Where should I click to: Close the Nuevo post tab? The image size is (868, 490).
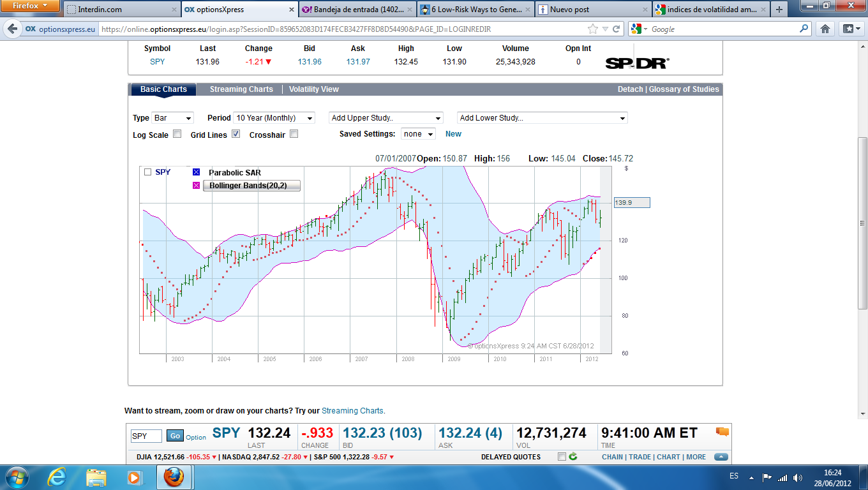tap(645, 10)
